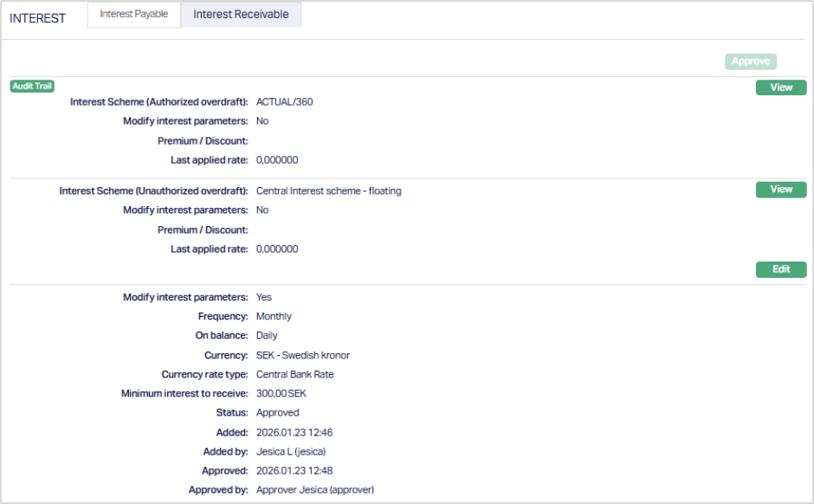Click the Edit button
814x504 pixels.
pos(780,269)
